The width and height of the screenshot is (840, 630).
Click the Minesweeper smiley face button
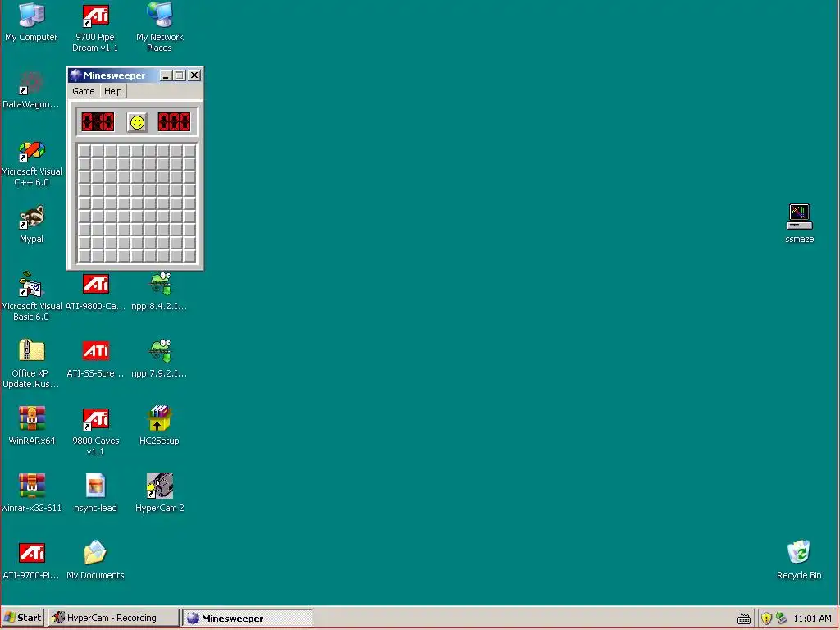(x=137, y=123)
